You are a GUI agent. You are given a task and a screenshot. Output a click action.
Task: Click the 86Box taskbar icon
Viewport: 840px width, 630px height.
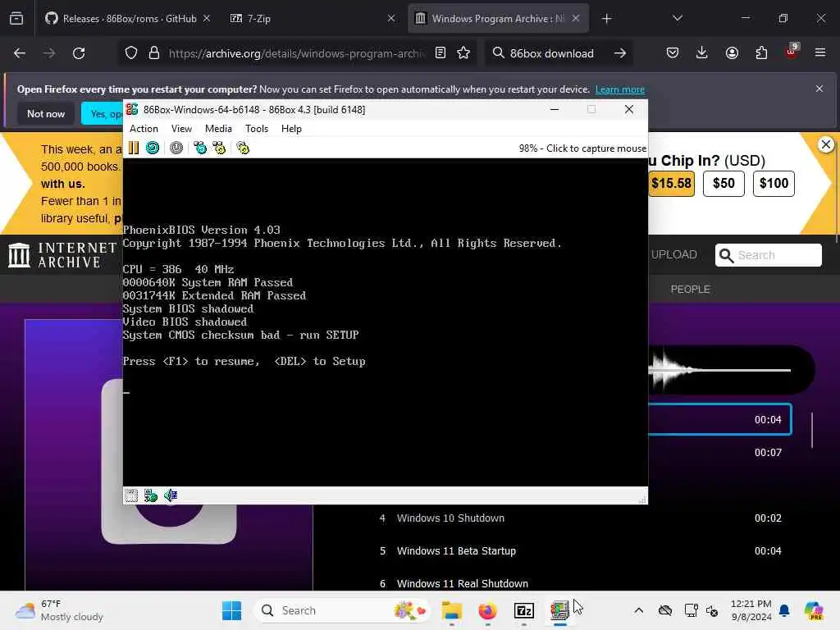point(559,610)
